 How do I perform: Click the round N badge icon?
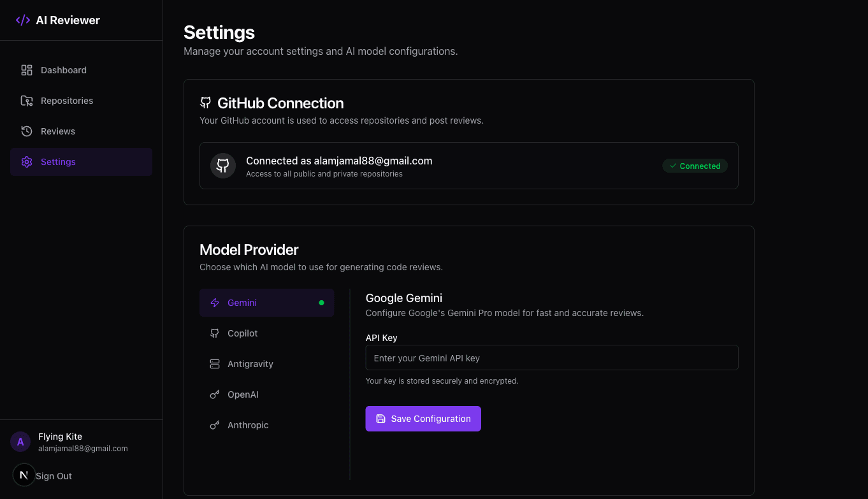pos(24,475)
